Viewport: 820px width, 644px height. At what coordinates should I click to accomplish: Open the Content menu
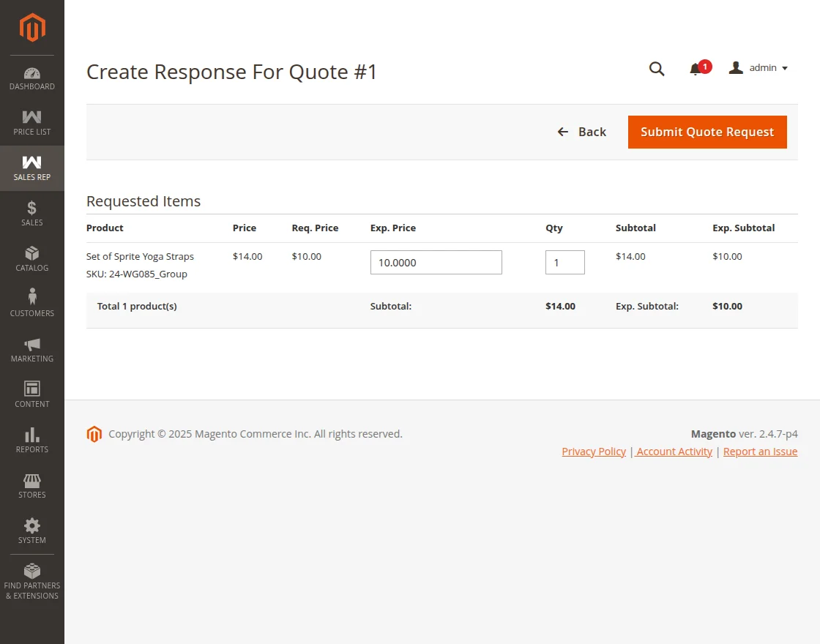[x=32, y=394]
